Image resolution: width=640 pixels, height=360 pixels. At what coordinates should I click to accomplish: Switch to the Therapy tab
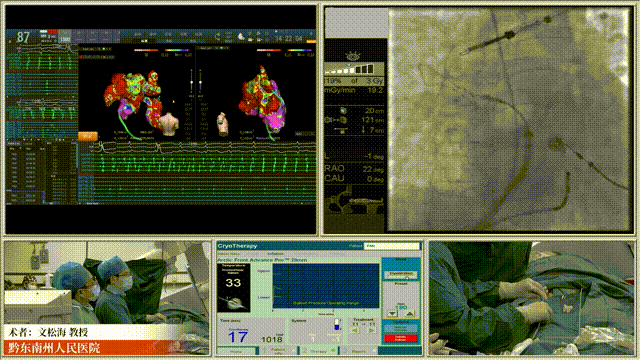pyautogui.click(x=319, y=351)
